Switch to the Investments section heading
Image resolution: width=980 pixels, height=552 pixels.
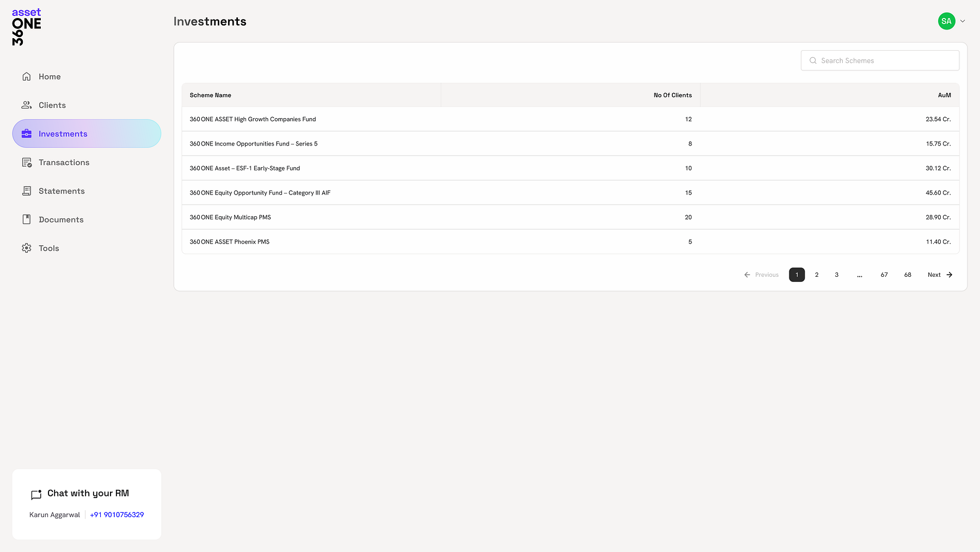(210, 21)
